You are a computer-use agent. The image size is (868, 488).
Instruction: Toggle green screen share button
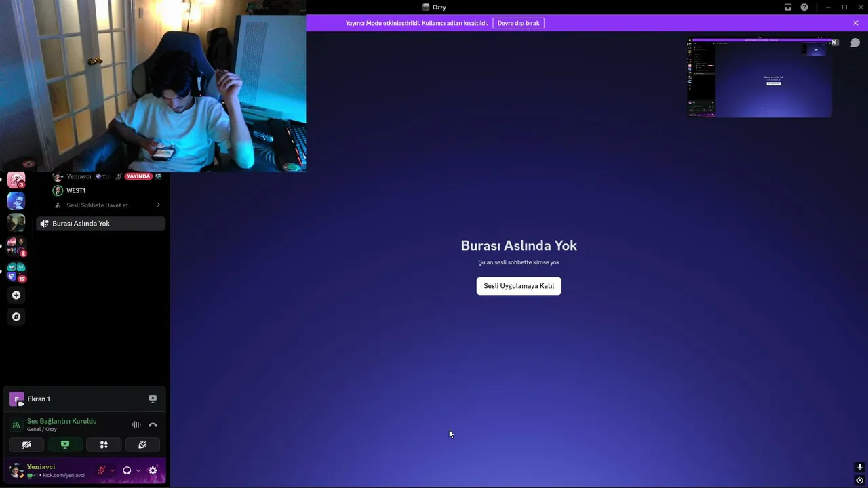click(65, 445)
